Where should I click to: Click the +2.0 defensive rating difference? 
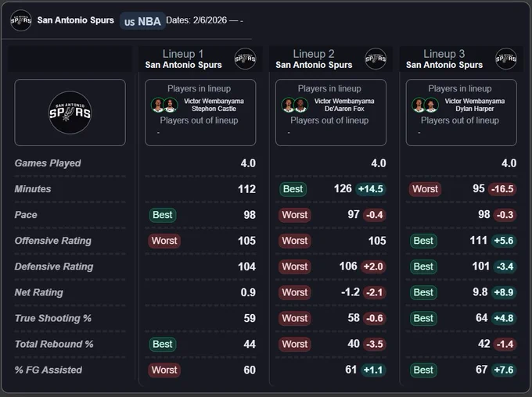[x=373, y=266]
